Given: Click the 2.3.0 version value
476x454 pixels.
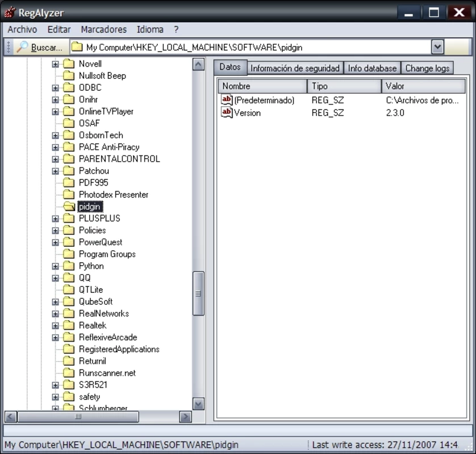Looking at the screenshot, I should pos(395,113).
